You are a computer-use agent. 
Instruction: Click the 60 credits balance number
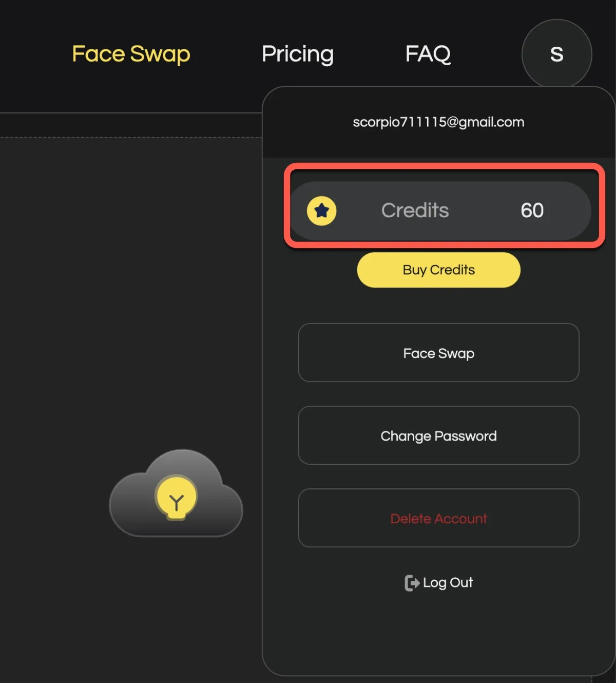coord(532,211)
